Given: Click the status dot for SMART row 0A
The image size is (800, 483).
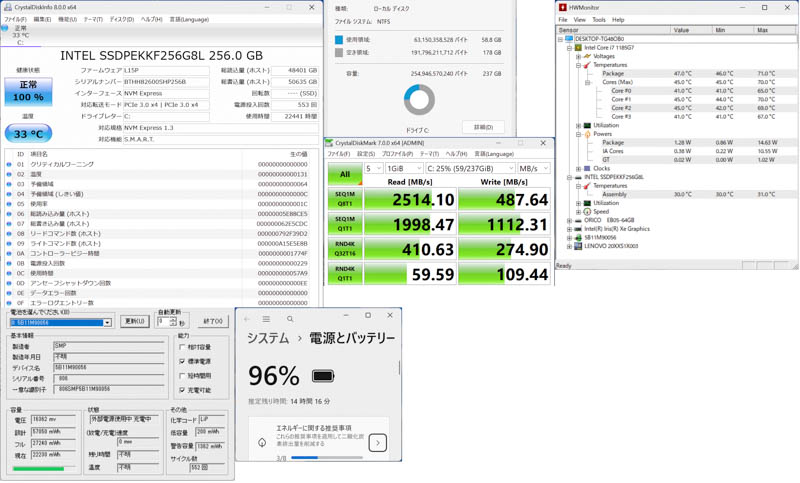Looking at the screenshot, I should click(x=9, y=253).
